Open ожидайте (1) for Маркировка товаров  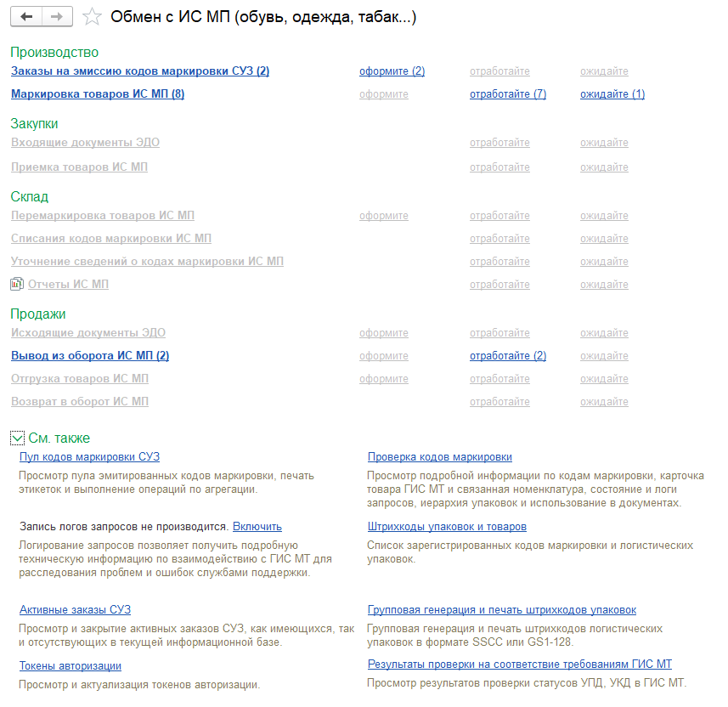pyautogui.click(x=612, y=93)
